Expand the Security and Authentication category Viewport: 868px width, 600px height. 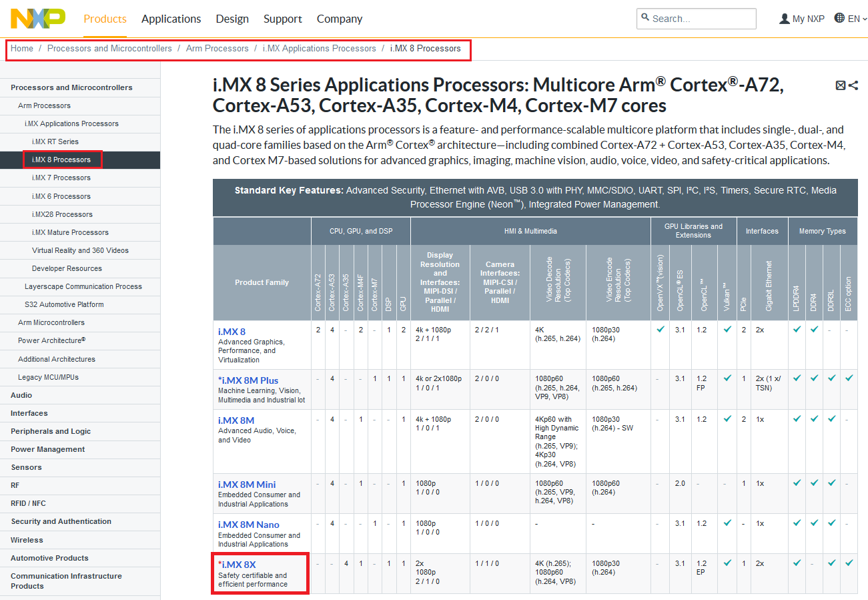pyautogui.click(x=61, y=521)
